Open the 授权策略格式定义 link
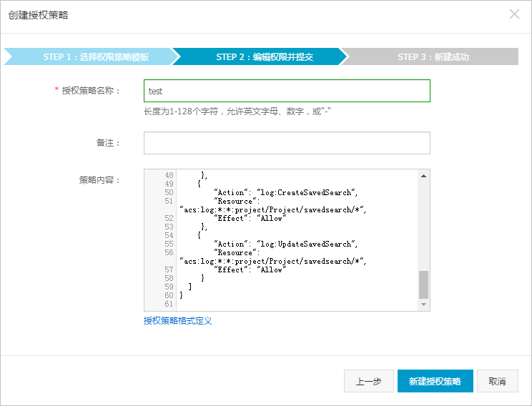The image size is (532, 406). (178, 320)
